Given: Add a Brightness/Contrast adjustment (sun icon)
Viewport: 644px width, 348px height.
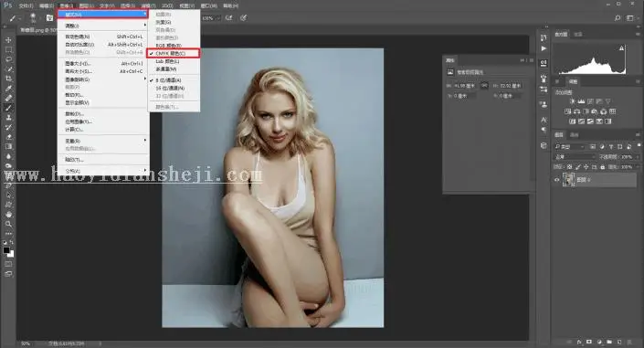Looking at the screenshot, I should coord(572,101).
